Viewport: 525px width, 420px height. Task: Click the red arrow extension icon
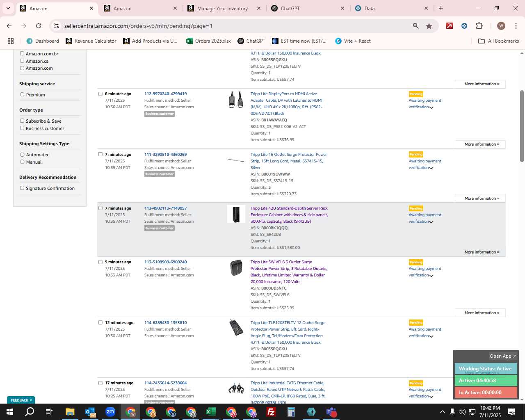(x=450, y=26)
